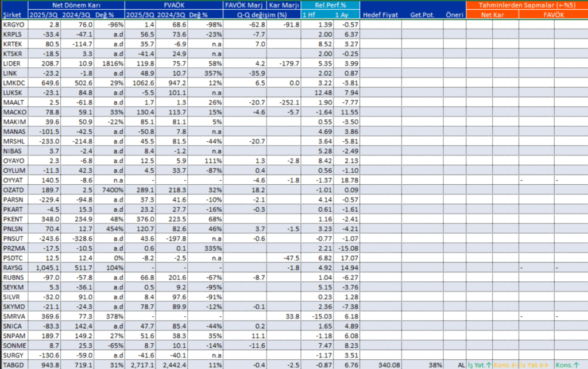Image resolution: width=588 pixels, height=369 pixels.
Task: Click the Kar Marjı column header
Action: coord(284,5)
